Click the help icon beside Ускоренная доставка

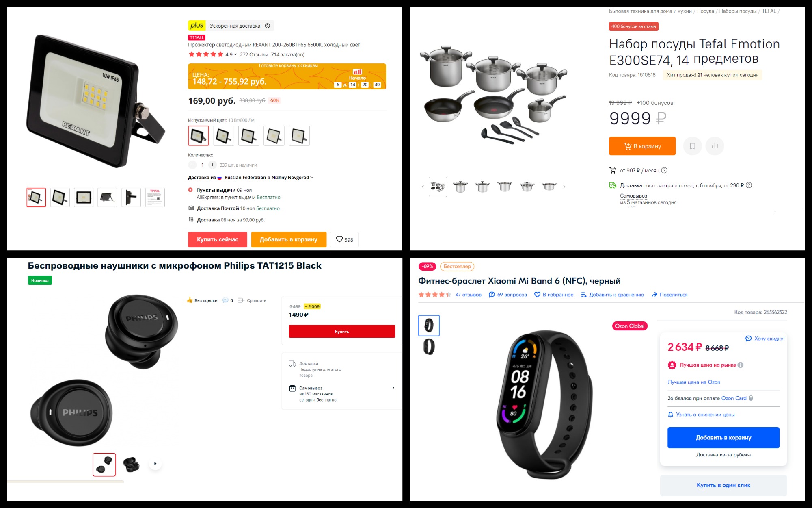267,26
